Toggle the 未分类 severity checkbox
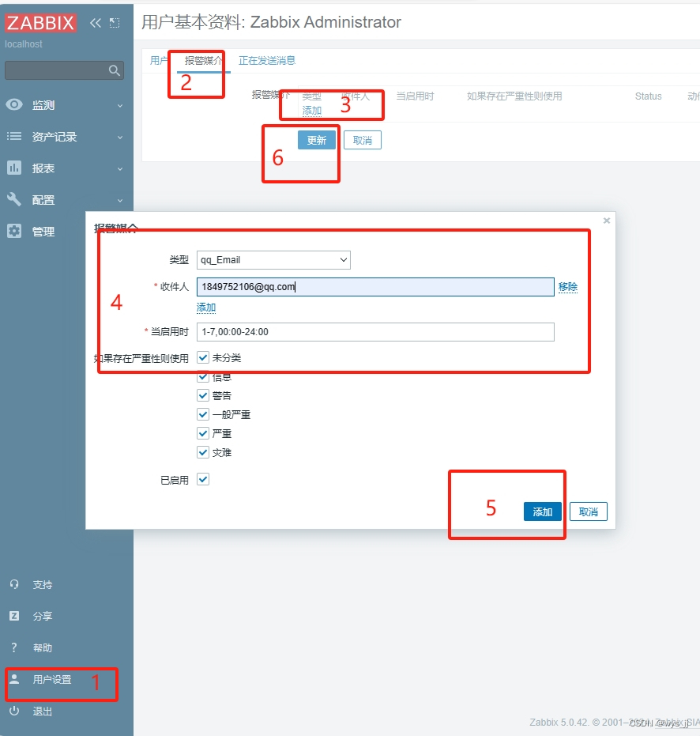Viewport: 700px width, 736px height. click(x=203, y=357)
